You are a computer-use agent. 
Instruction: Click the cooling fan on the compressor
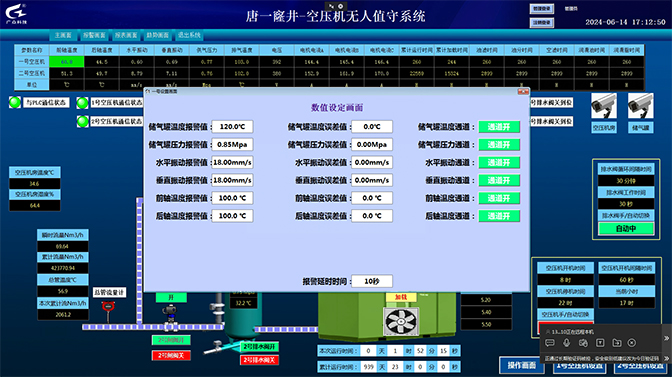click(x=401, y=321)
